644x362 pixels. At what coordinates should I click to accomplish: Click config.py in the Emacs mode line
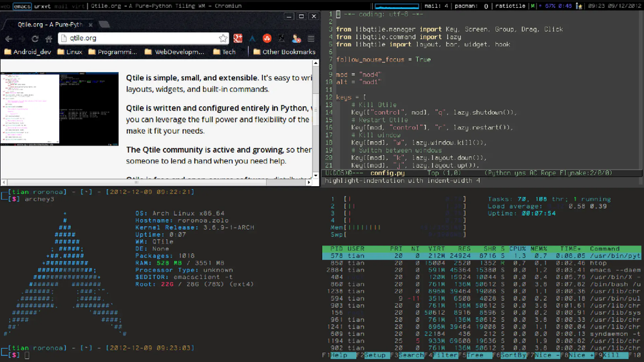click(387, 173)
